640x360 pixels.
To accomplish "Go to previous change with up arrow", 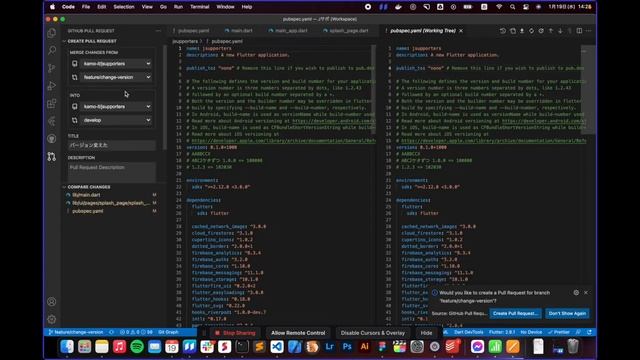I will [x=551, y=31].
